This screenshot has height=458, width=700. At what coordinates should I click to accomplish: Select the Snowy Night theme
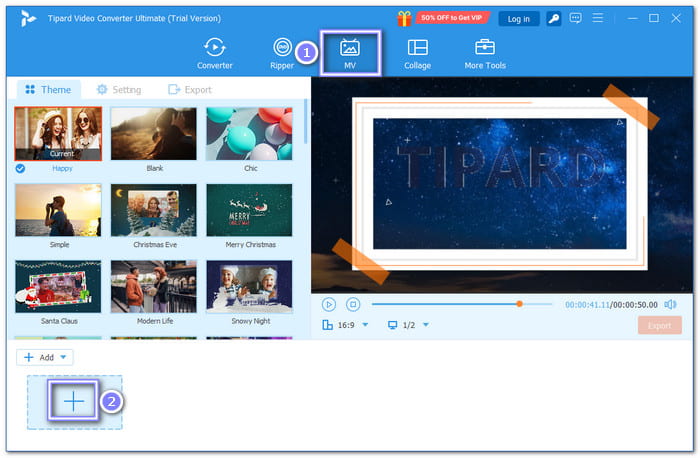(x=249, y=287)
